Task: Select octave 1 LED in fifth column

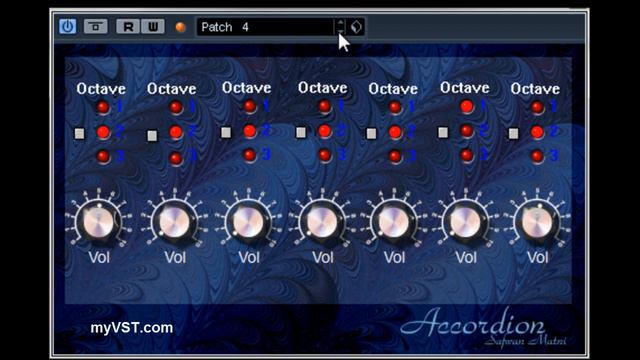Action: click(x=395, y=107)
